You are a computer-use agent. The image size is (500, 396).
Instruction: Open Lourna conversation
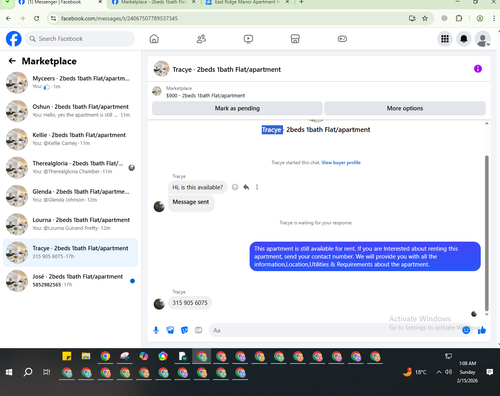(70, 224)
